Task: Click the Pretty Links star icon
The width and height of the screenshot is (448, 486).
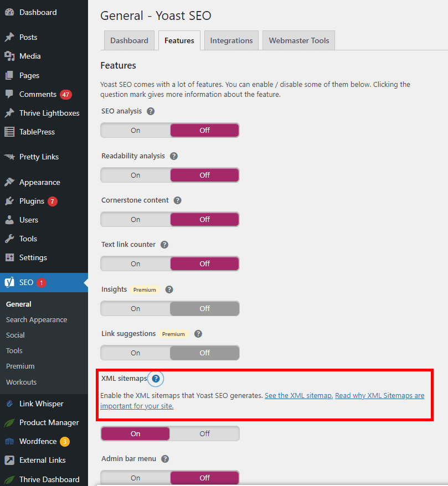Action: click(x=9, y=157)
